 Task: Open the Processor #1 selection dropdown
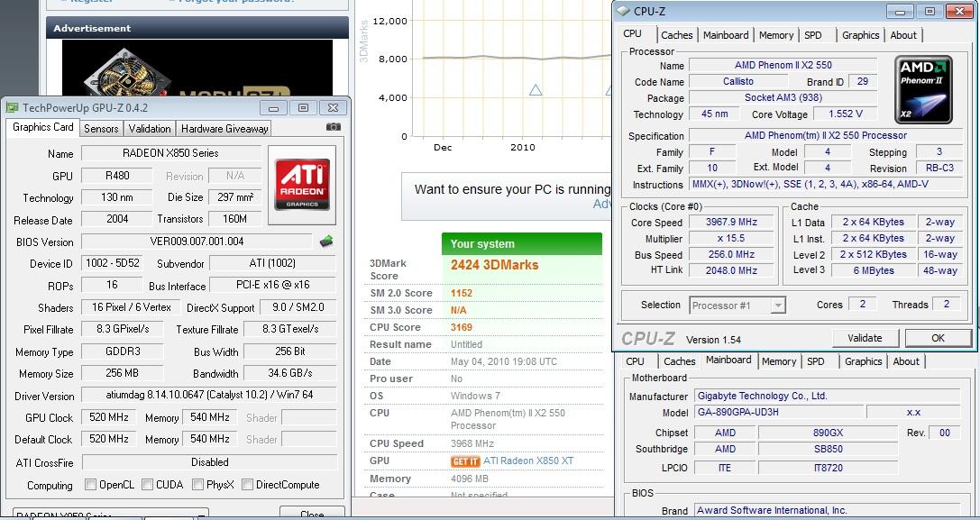pos(777,305)
